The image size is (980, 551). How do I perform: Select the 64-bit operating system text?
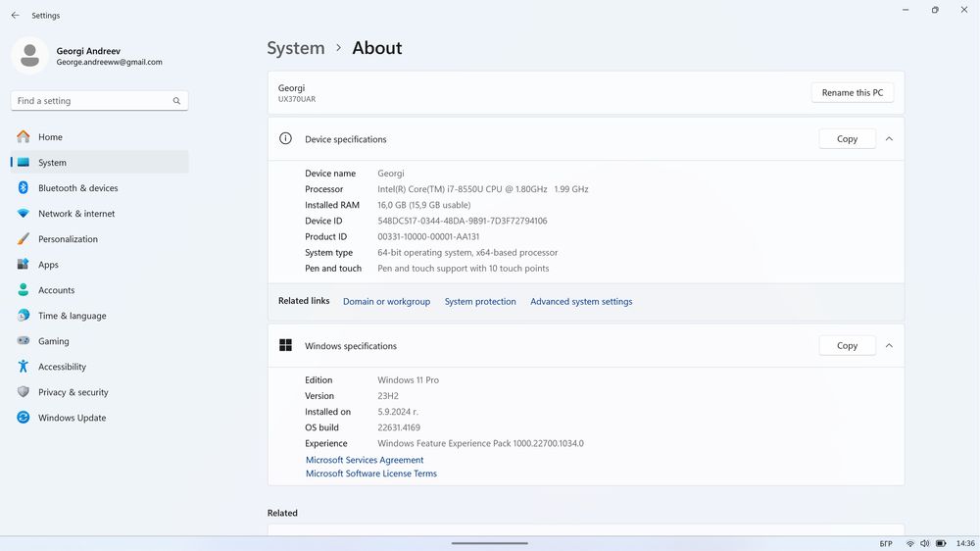467,253
